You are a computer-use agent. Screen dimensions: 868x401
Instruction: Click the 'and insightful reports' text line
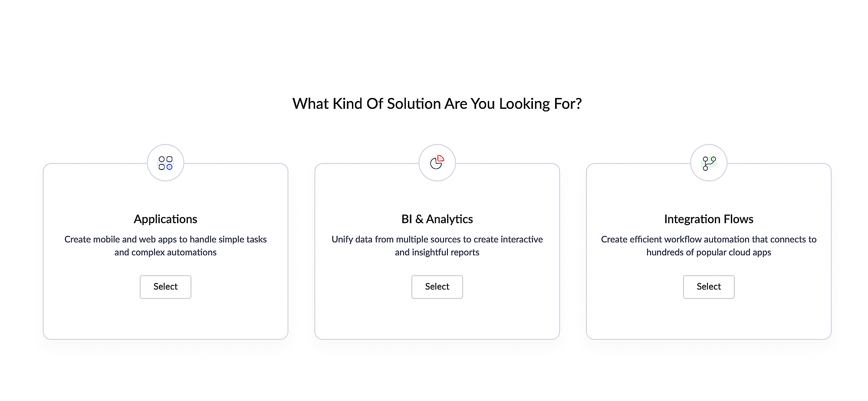pyautogui.click(x=437, y=252)
